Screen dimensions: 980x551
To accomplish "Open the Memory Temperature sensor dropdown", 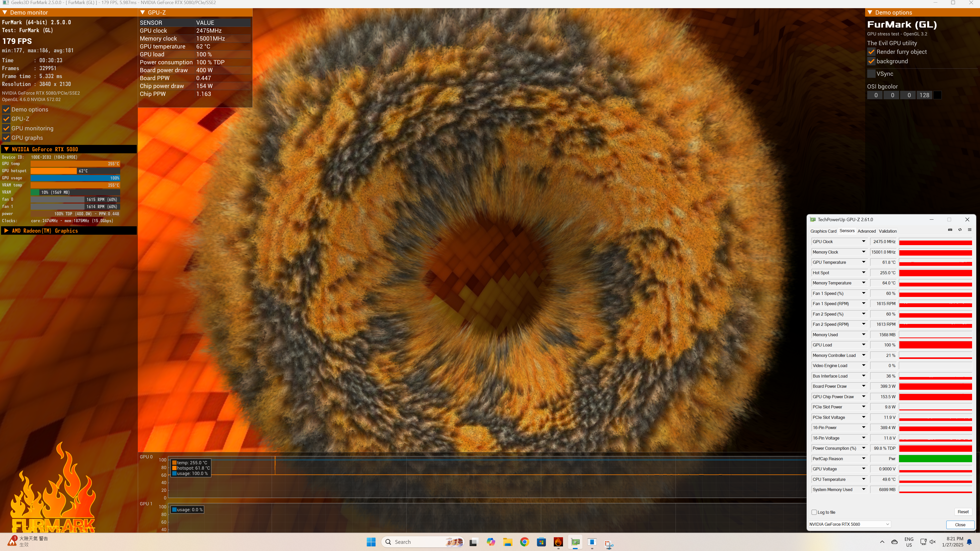I will [864, 283].
